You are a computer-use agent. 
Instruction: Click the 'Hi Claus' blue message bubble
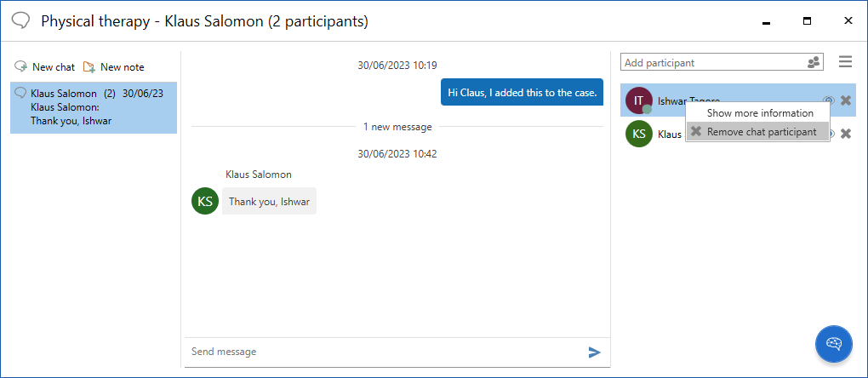tap(522, 92)
